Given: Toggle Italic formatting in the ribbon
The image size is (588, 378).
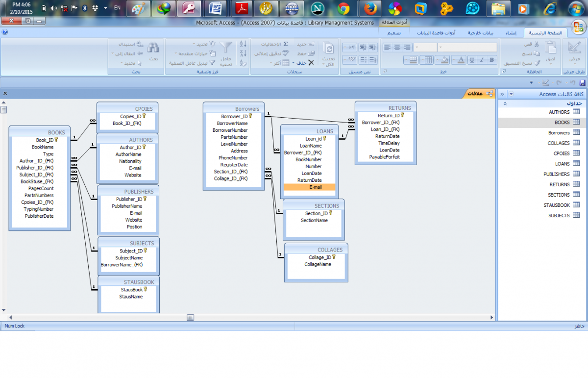Looking at the screenshot, I should click(x=482, y=60).
